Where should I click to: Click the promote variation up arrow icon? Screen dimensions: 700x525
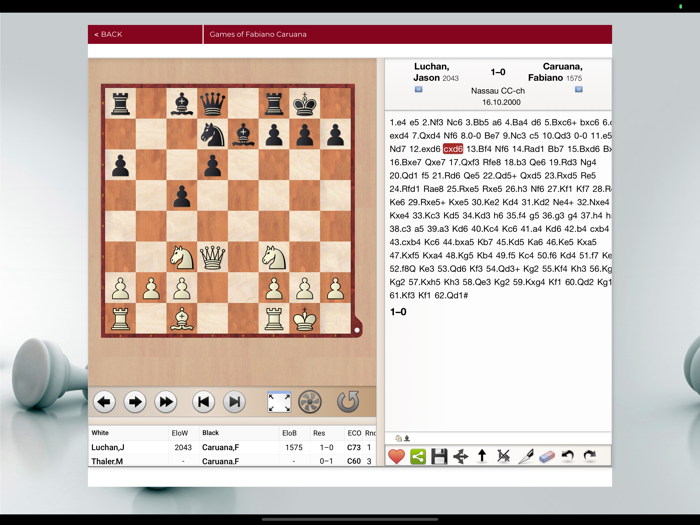tap(482, 456)
